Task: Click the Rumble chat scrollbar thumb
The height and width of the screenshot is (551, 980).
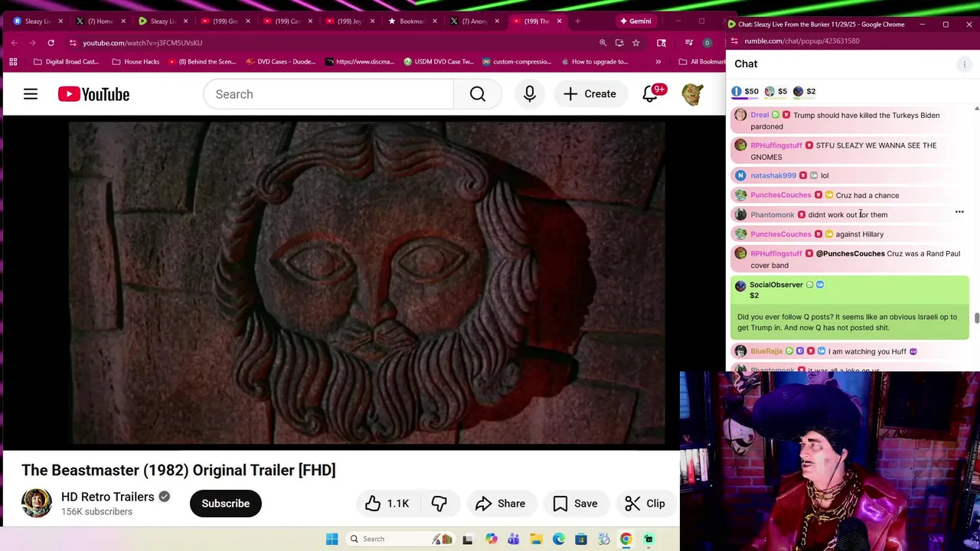Action: coord(976,318)
